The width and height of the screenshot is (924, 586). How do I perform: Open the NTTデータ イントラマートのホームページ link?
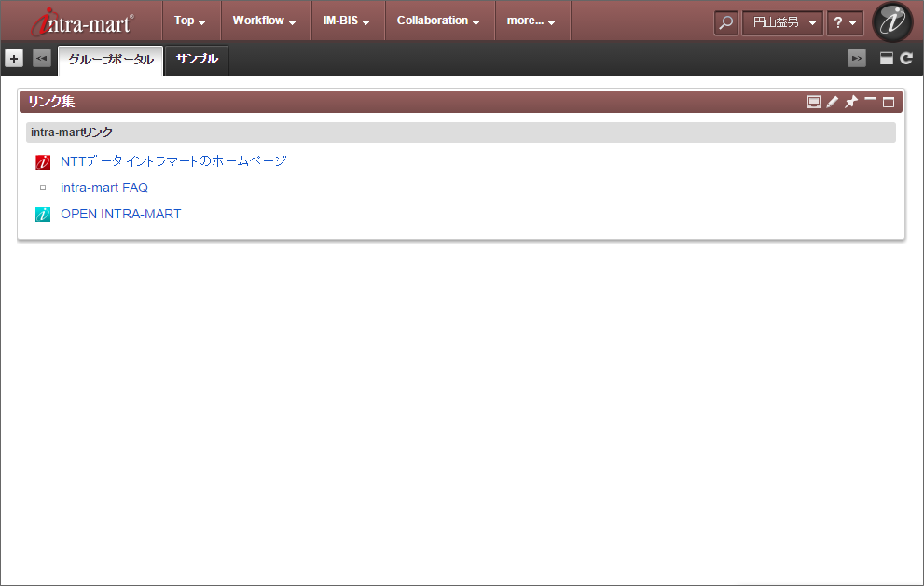[x=173, y=160]
